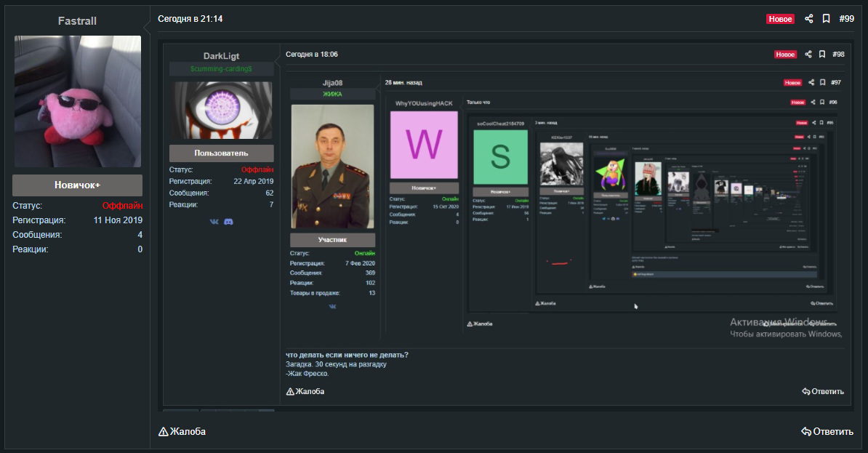Image resolution: width=868 pixels, height=453 pixels.
Task: Click the VK icon below Jija08's stats
Action: pos(332,307)
